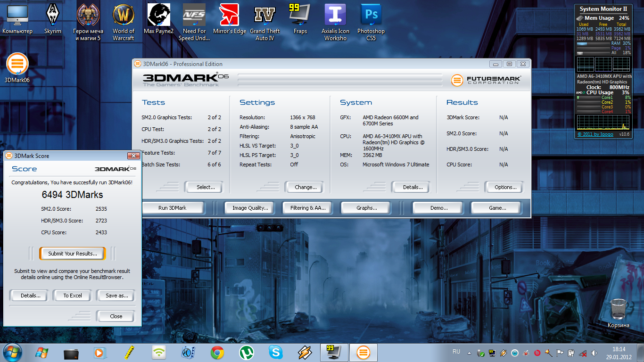The image size is (644, 362).
Task: Start the Demo... mode
Action: pyautogui.click(x=439, y=208)
